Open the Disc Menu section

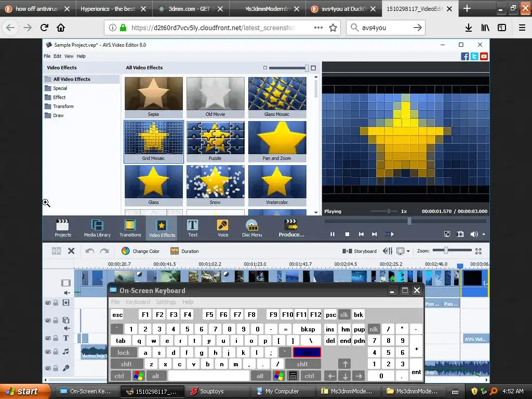pos(252,228)
